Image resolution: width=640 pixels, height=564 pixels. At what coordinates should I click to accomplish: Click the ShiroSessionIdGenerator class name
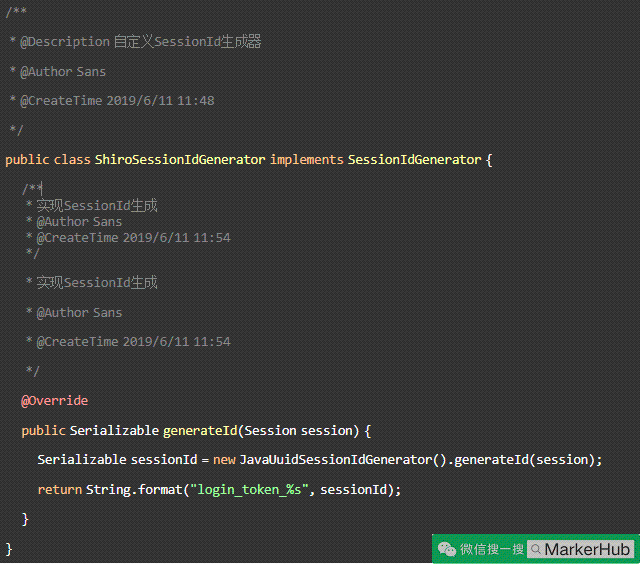tap(180, 160)
